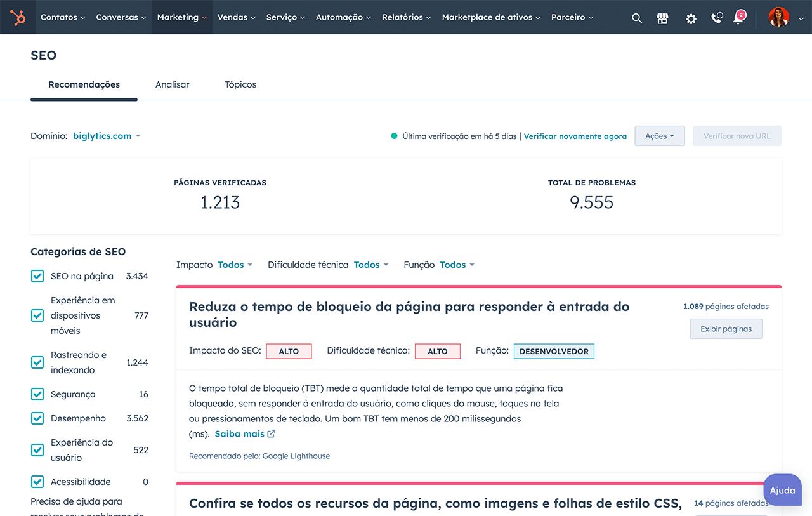
Task: Open the Ações dropdown
Action: (x=659, y=135)
